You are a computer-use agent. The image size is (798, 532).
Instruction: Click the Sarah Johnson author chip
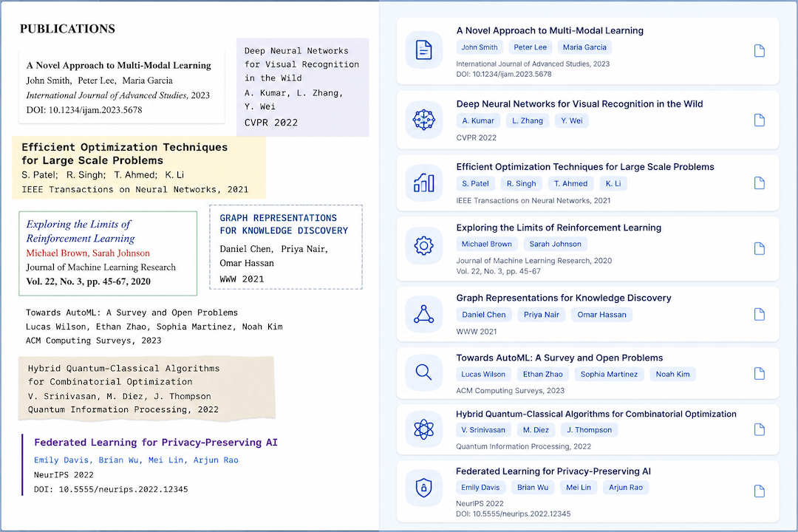[555, 244]
